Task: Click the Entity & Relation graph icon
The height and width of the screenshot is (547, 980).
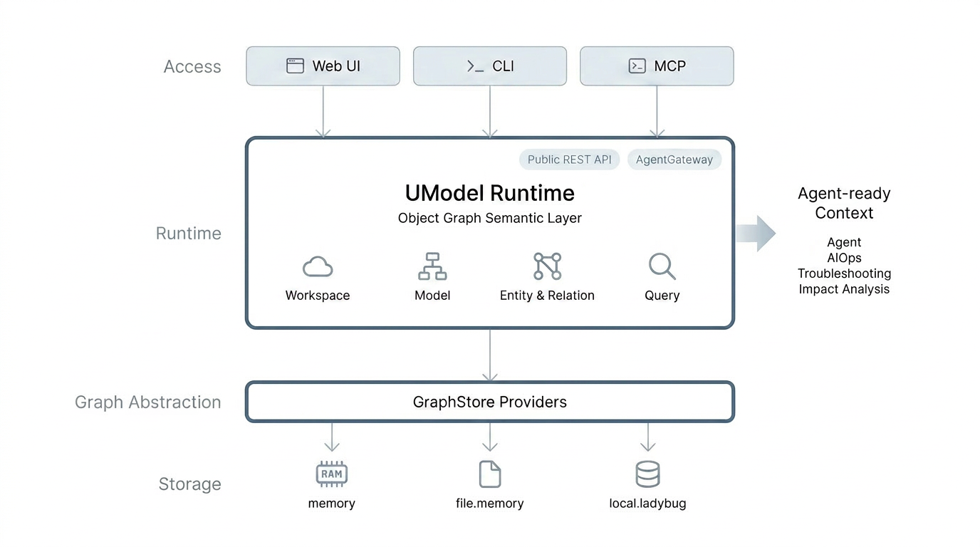Action: (547, 266)
